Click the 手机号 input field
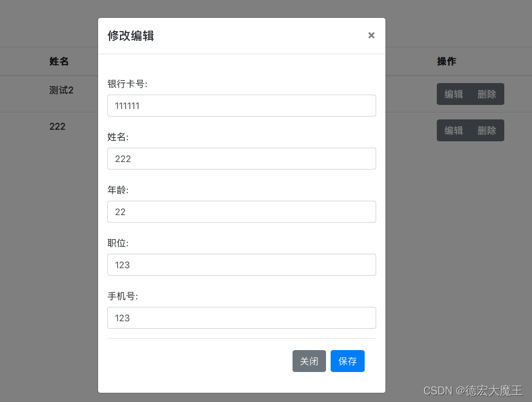532x402 pixels. tap(242, 318)
